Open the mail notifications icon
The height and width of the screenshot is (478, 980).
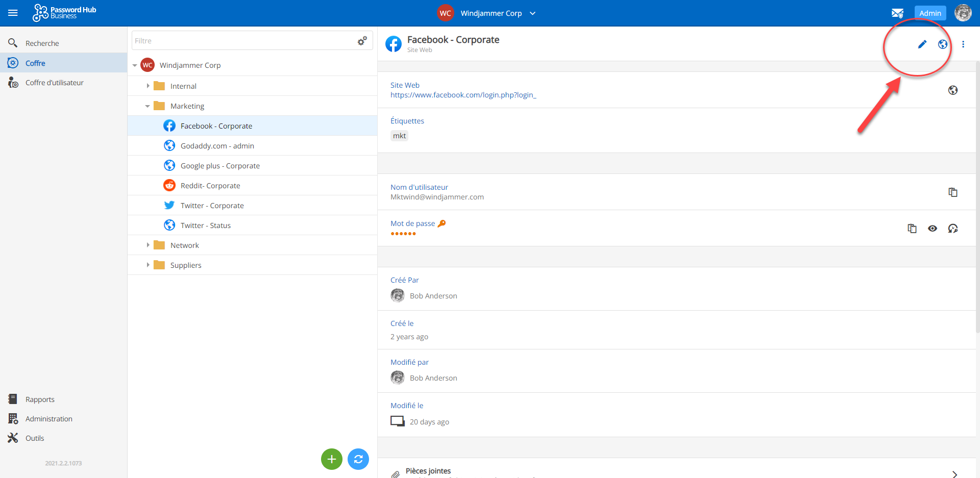(x=897, y=13)
